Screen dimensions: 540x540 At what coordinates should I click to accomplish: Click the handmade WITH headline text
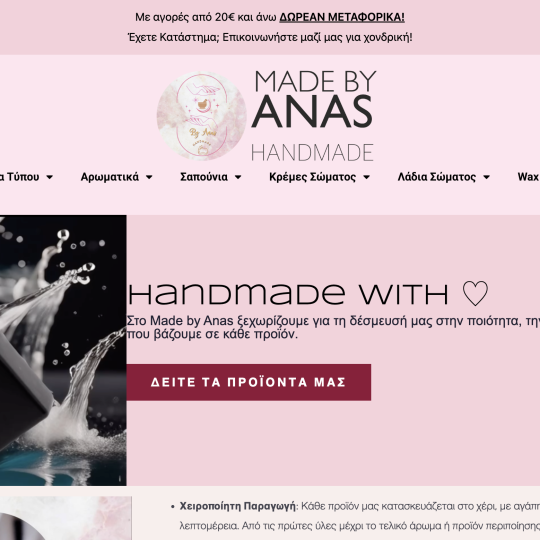click(288, 294)
